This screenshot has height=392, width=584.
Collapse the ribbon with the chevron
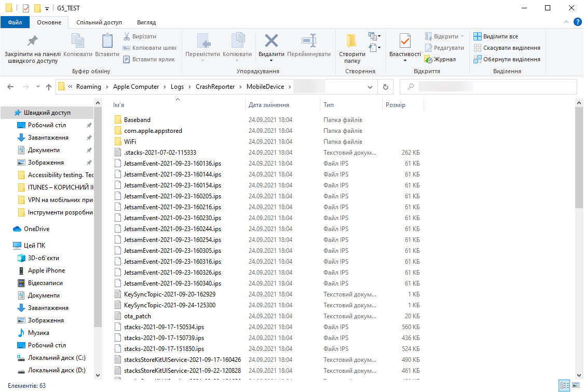pos(566,22)
